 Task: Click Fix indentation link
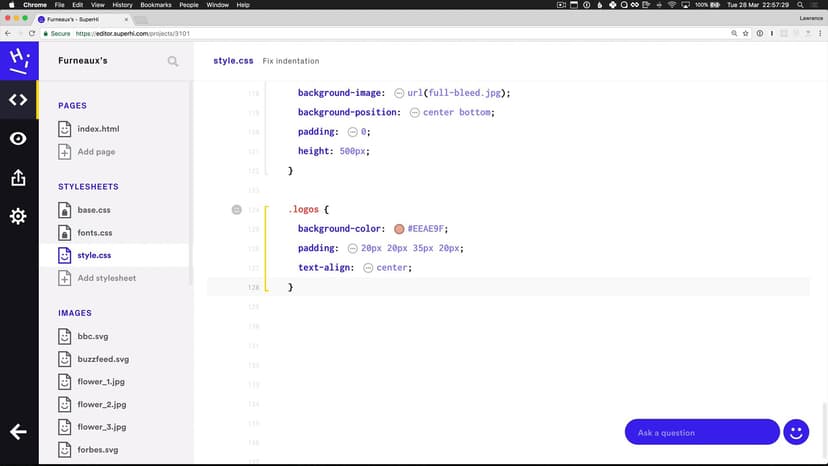point(291,61)
